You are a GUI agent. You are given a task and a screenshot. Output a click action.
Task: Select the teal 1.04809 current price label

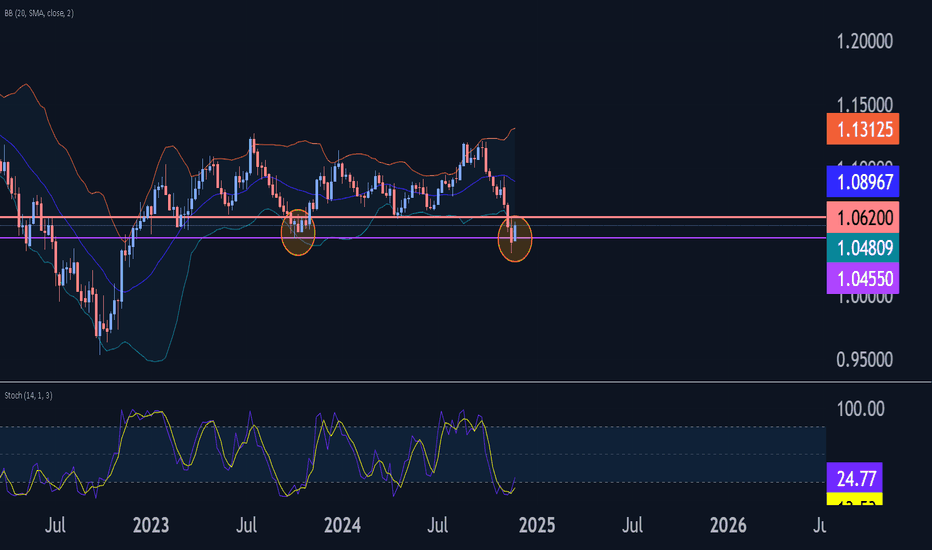click(x=862, y=248)
